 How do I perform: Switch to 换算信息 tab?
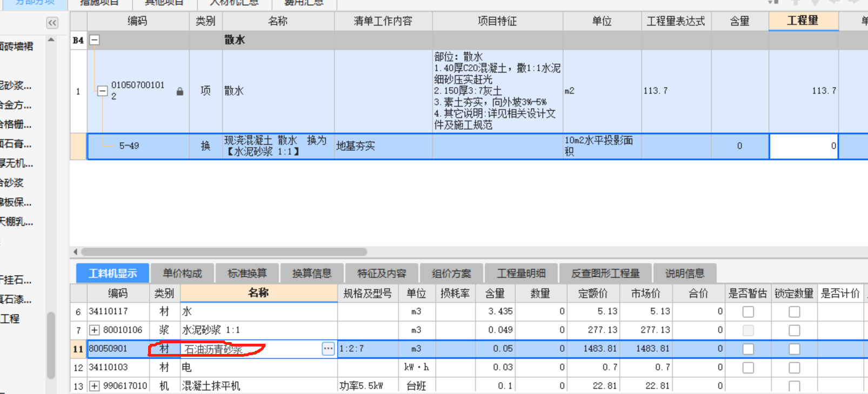coord(311,273)
